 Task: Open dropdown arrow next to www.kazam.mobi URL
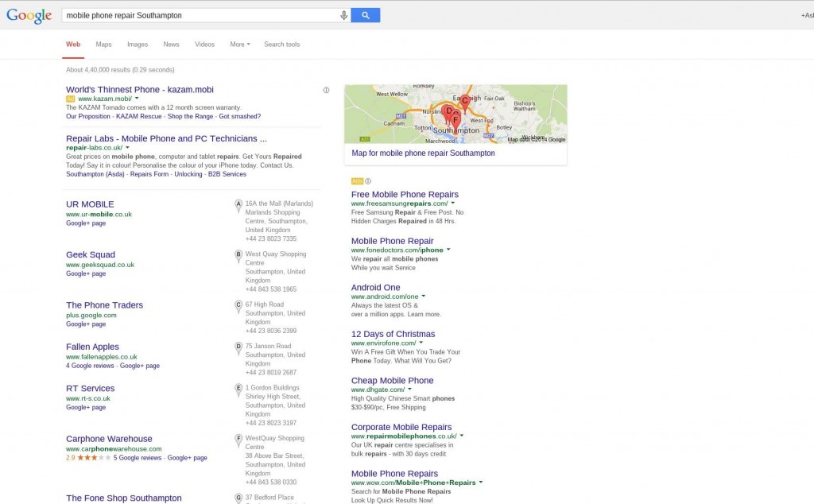(137, 98)
